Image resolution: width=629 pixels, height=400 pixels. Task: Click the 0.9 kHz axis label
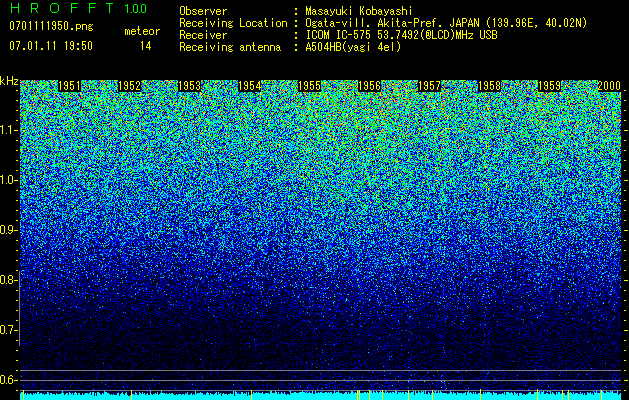[x=9, y=230]
